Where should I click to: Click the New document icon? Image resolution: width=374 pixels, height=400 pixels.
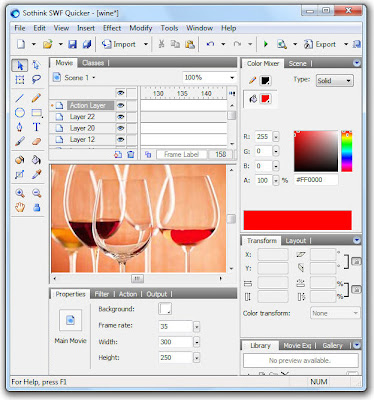pos(21,44)
